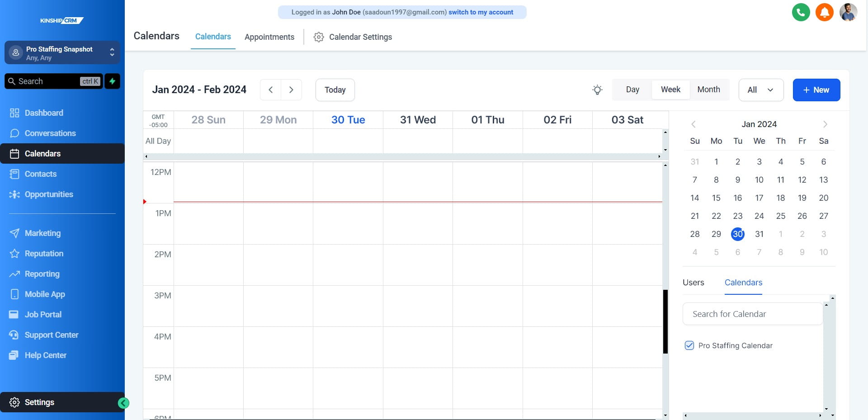Open the Job Portal page
This screenshot has height=420, width=868.
tap(43, 314)
